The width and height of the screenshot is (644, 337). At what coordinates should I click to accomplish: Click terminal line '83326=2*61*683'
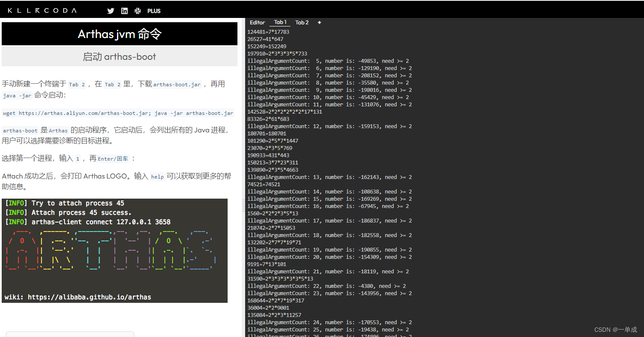coord(268,119)
